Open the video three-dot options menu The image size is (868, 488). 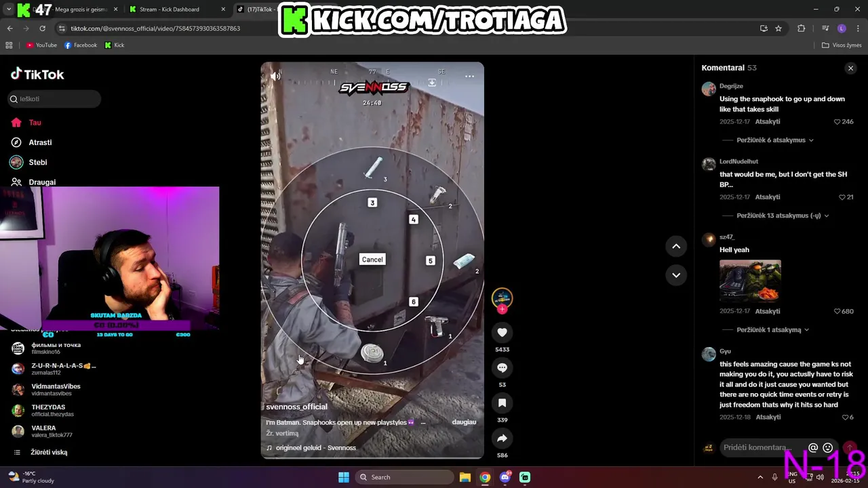pos(469,77)
